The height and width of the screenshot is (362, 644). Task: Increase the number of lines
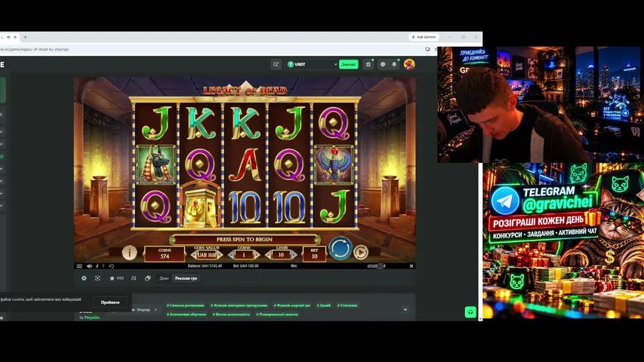[x=294, y=255]
